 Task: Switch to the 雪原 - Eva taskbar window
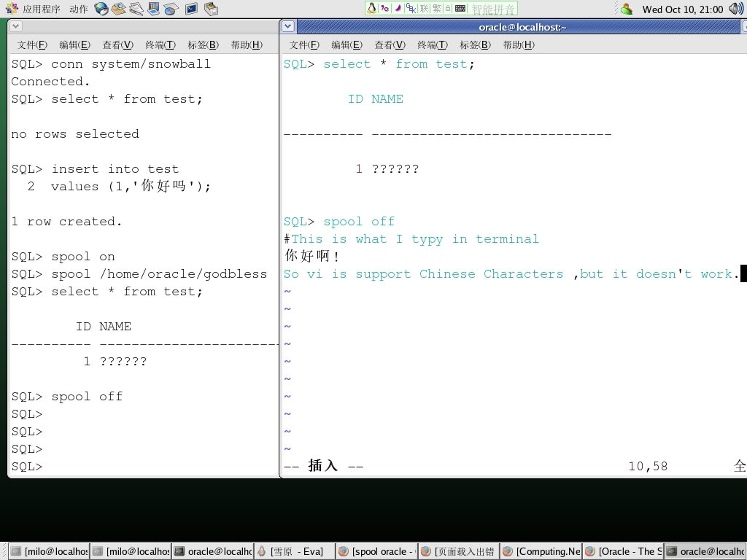pos(294,551)
